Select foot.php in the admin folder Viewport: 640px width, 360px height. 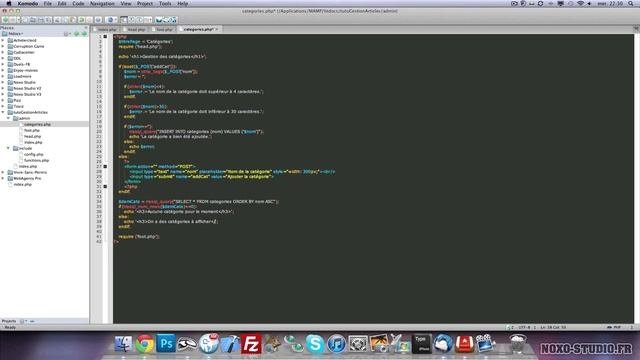32,130
